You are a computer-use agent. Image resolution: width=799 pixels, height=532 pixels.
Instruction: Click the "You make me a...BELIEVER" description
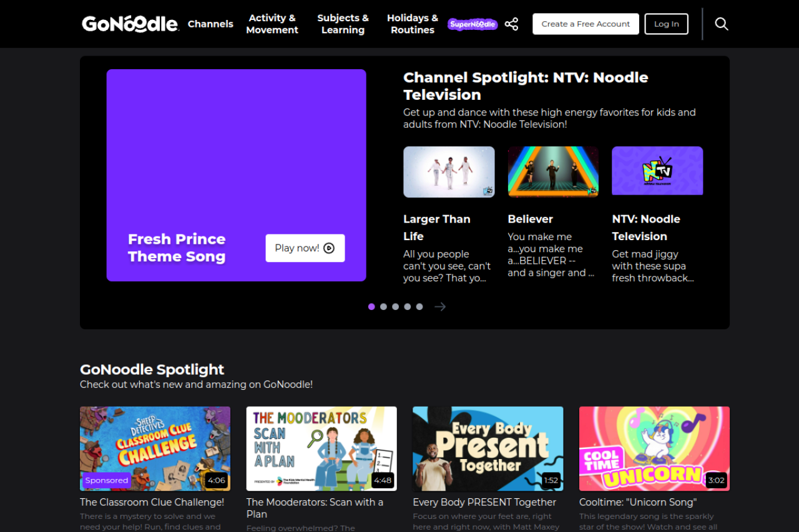click(x=551, y=254)
